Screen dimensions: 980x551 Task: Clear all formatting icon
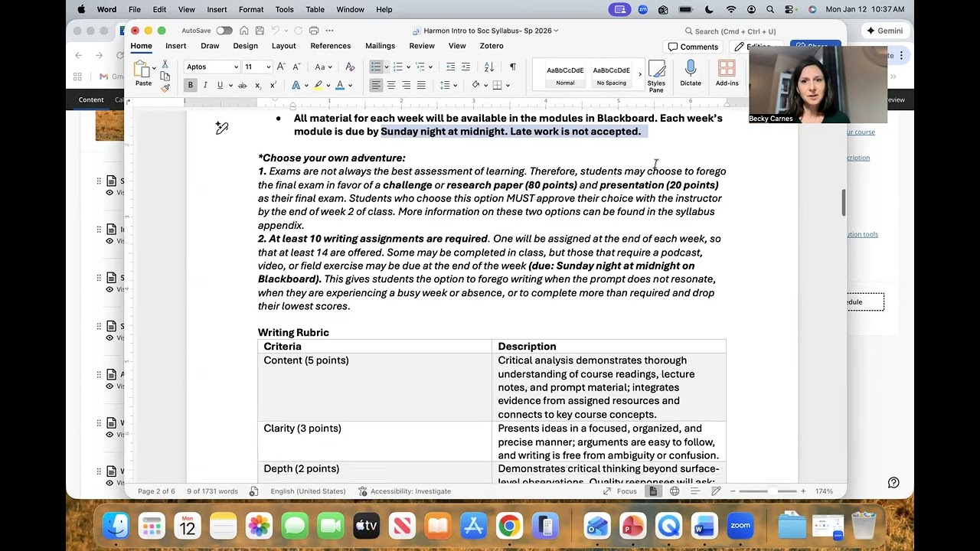(350, 67)
